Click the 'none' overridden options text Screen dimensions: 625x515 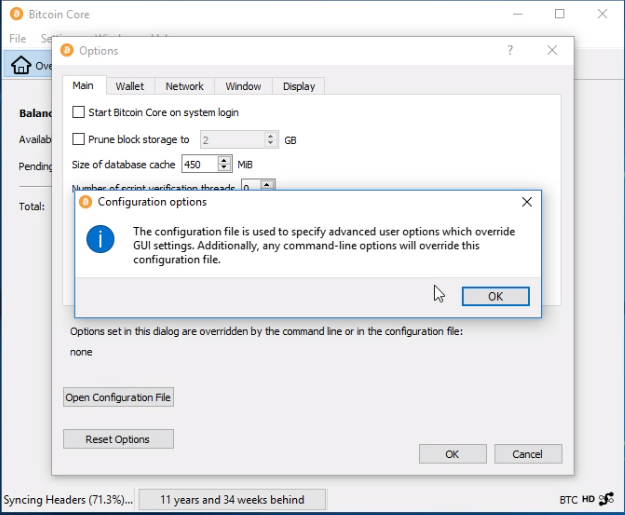pyautogui.click(x=81, y=352)
